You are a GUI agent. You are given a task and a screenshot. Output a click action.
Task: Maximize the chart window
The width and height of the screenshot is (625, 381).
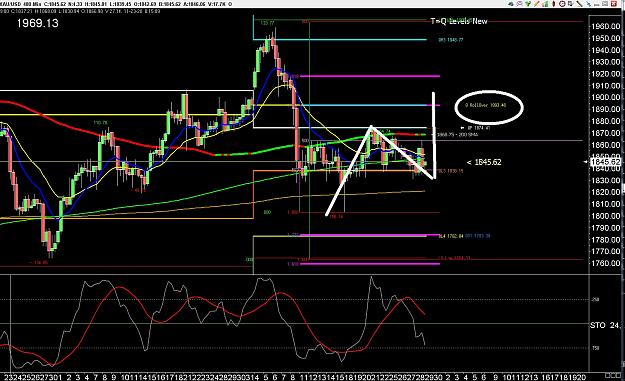click(x=605, y=4)
